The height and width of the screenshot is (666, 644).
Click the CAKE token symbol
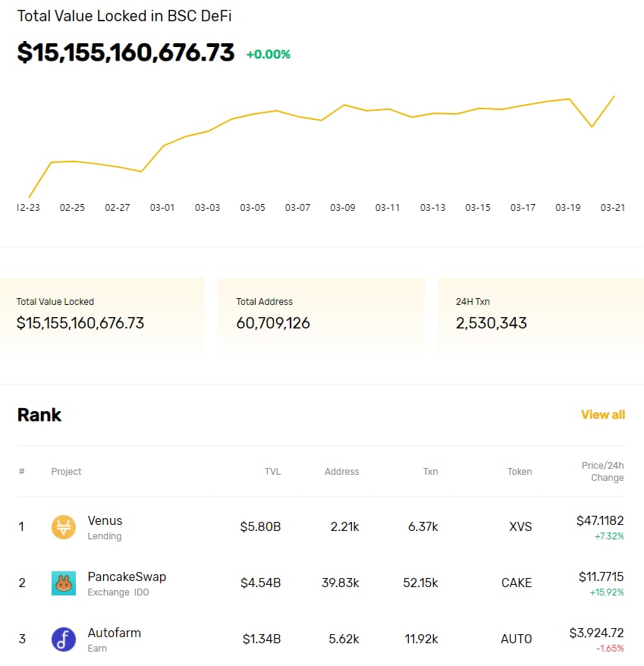[x=517, y=583]
